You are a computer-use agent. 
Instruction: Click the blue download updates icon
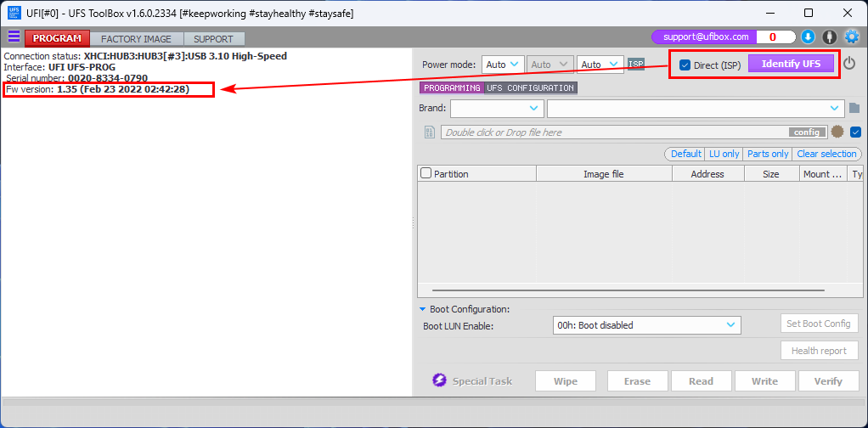[x=809, y=37]
